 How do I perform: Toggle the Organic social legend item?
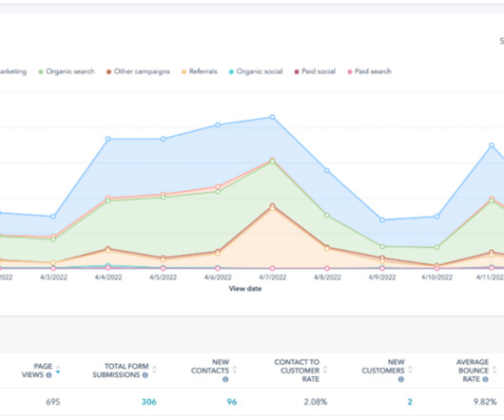coord(256,71)
